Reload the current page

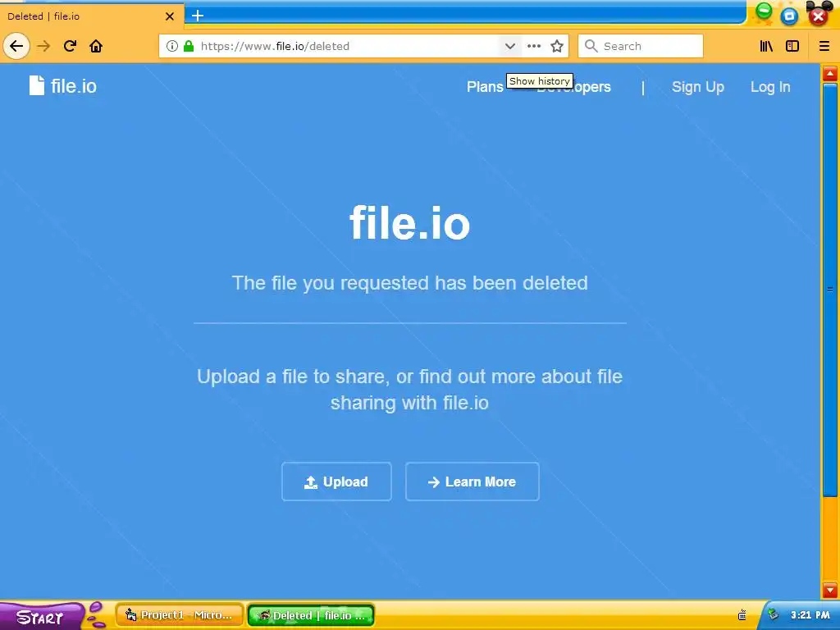coord(70,46)
